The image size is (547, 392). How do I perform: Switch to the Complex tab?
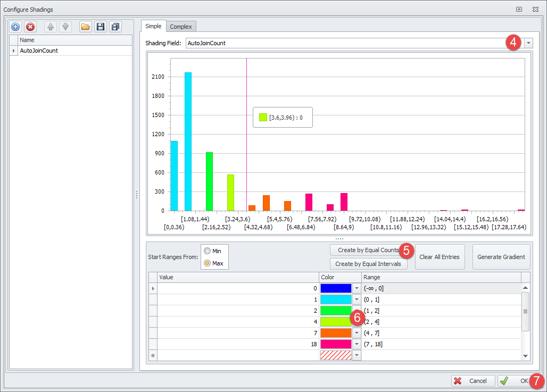181,27
